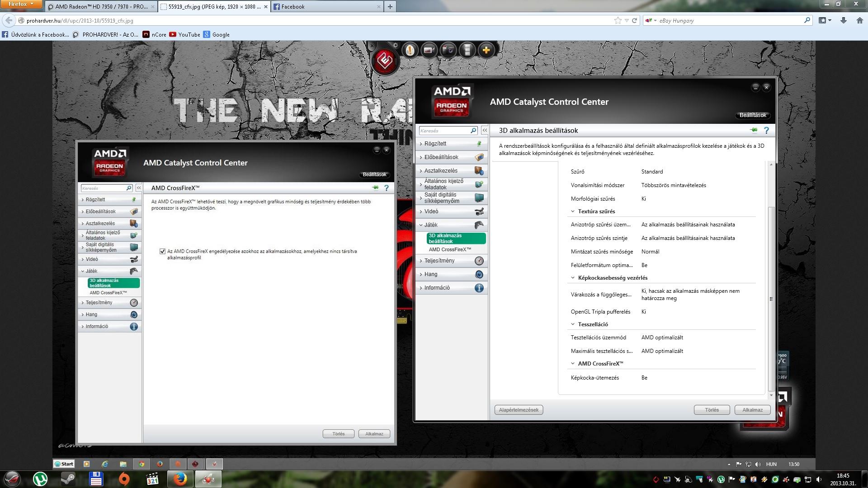Click the ROG start orb on taskbar
Image resolution: width=868 pixels, height=488 pixels.
coord(12,479)
